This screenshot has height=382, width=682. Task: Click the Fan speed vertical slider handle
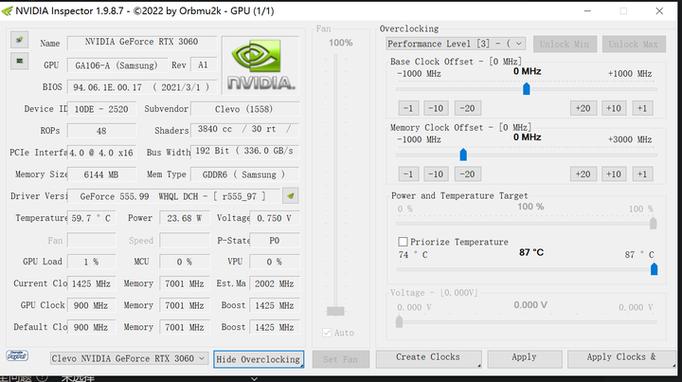pyautogui.click(x=335, y=311)
